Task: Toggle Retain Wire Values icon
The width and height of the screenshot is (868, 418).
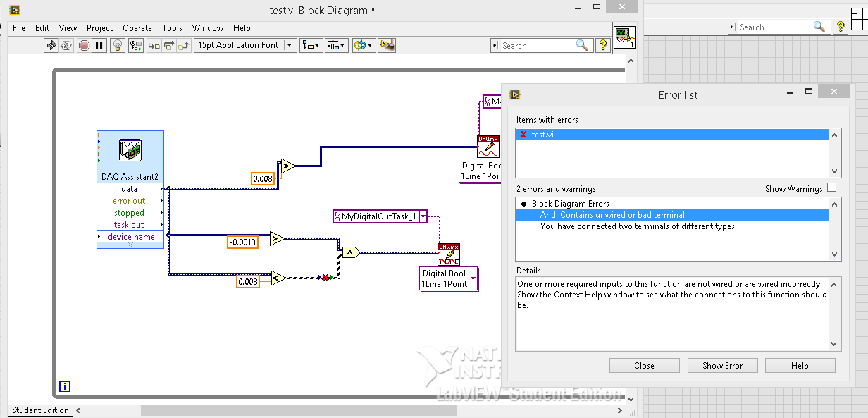Action: click(135, 45)
